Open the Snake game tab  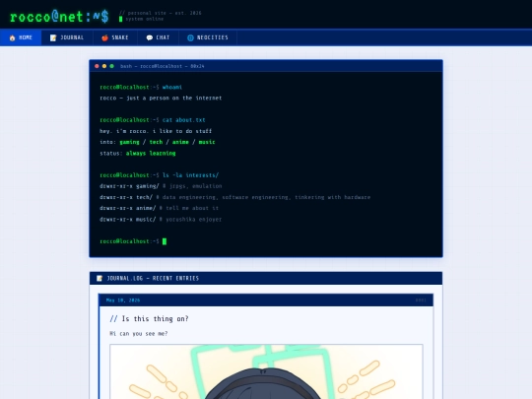[x=115, y=37]
